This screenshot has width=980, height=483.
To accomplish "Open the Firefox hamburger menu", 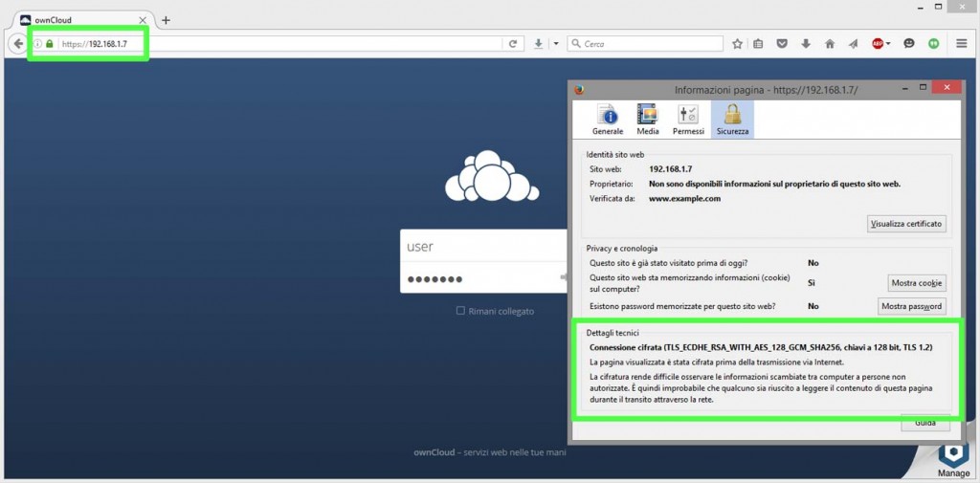I will (962, 44).
